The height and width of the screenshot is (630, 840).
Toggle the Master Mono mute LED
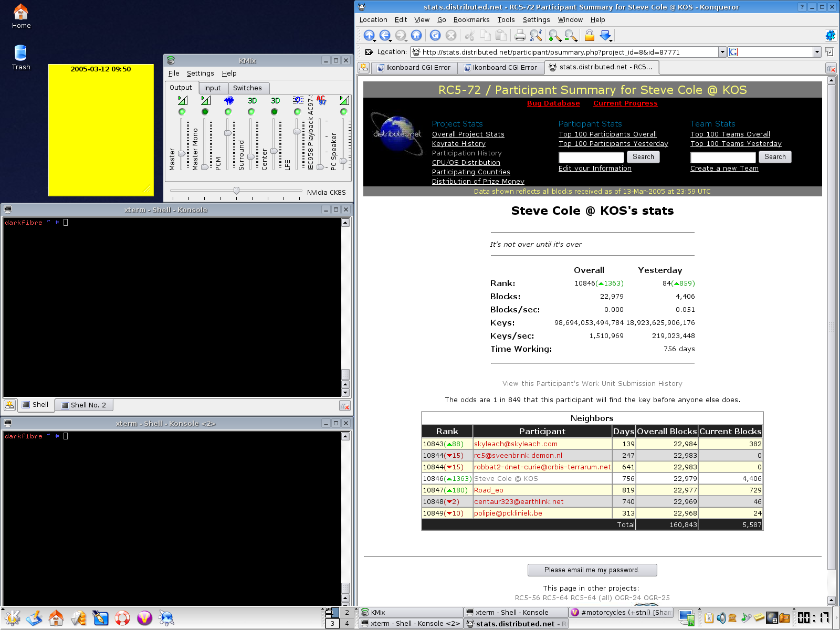205,112
